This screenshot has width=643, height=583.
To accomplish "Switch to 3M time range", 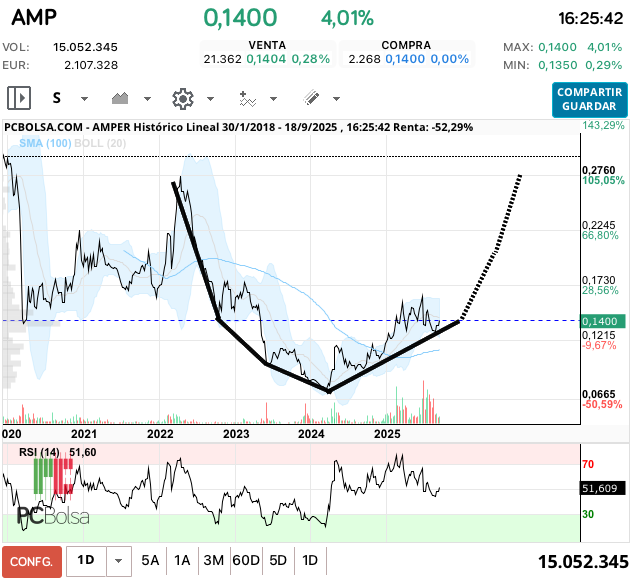I will (214, 560).
